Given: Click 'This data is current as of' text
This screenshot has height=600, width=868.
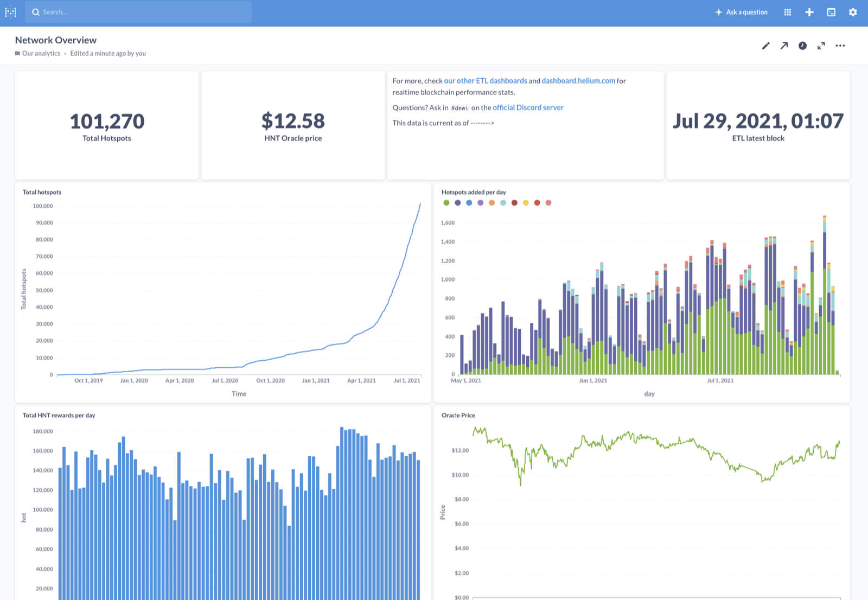Looking at the screenshot, I should tap(431, 123).
